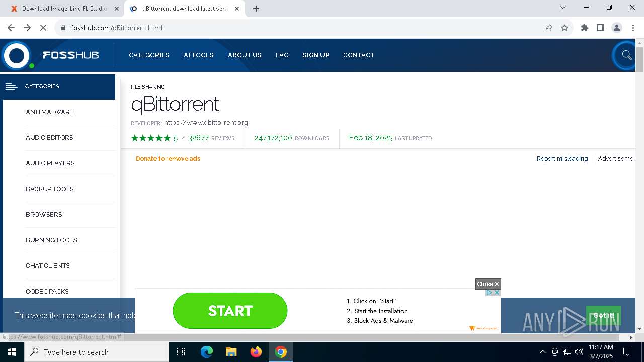Switch to the Download Image-Line FL Studio tab
The height and width of the screenshot is (362, 644).
tap(64, 9)
